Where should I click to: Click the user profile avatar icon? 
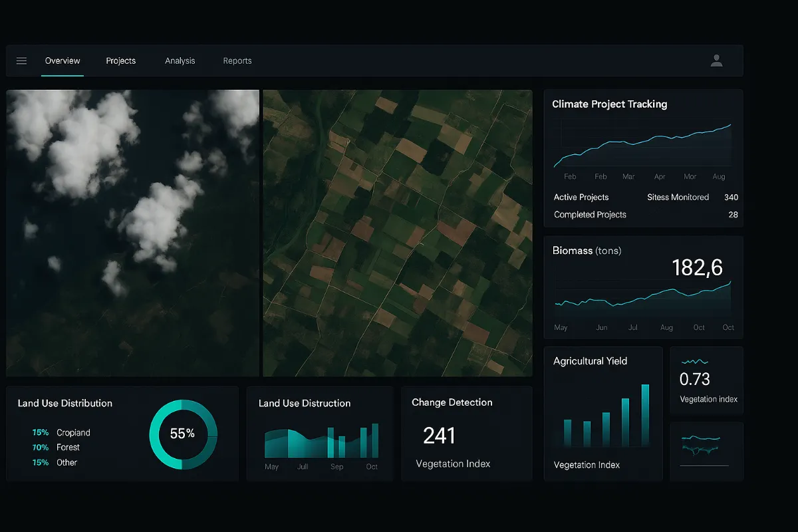point(716,61)
